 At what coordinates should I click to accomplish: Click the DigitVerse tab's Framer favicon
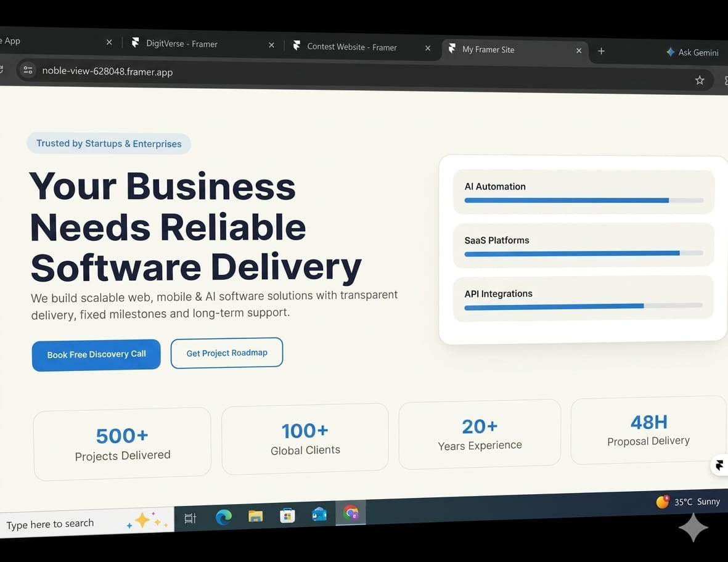click(x=135, y=43)
